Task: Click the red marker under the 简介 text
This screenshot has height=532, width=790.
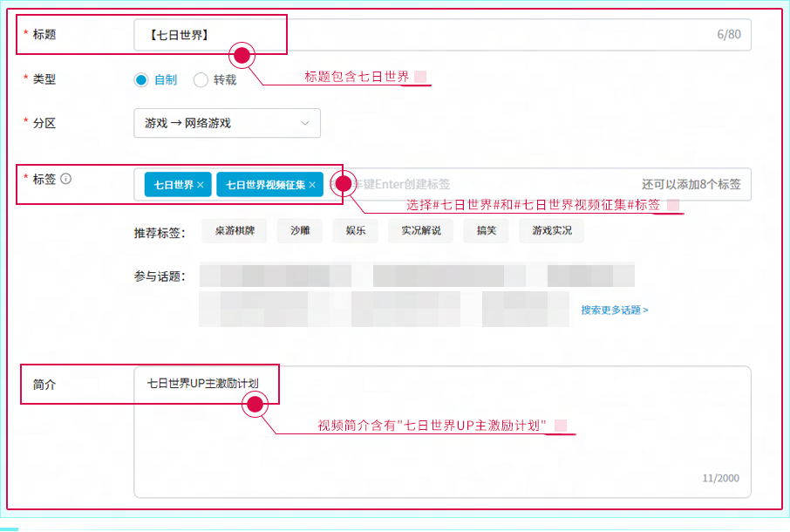Action: pyautogui.click(x=255, y=404)
